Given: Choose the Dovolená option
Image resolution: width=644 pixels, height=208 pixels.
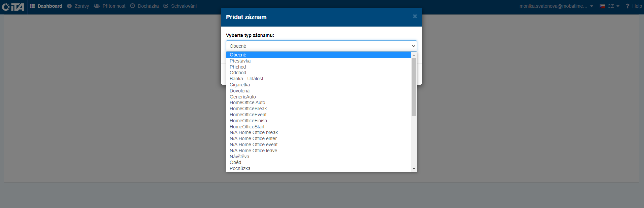Looking at the screenshot, I should tap(239, 91).
